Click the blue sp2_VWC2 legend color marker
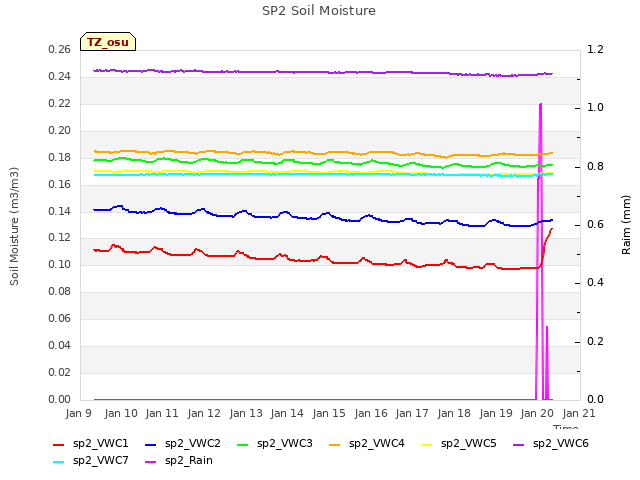 [151, 445]
